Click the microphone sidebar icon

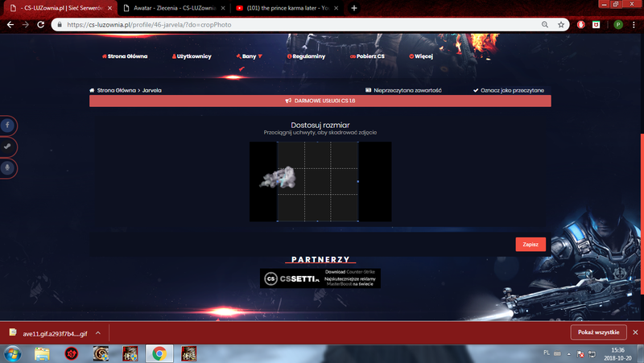(7, 167)
